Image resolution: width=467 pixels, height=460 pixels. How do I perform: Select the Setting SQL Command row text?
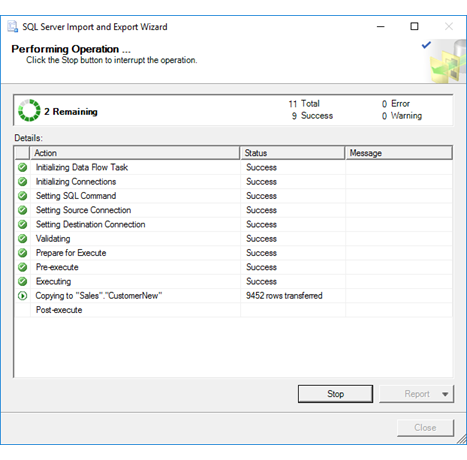pos(76,196)
